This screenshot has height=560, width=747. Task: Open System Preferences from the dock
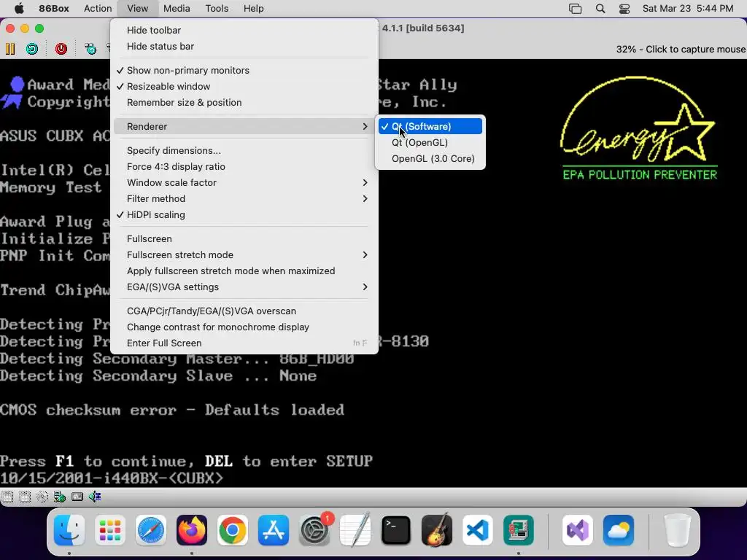tap(314, 530)
